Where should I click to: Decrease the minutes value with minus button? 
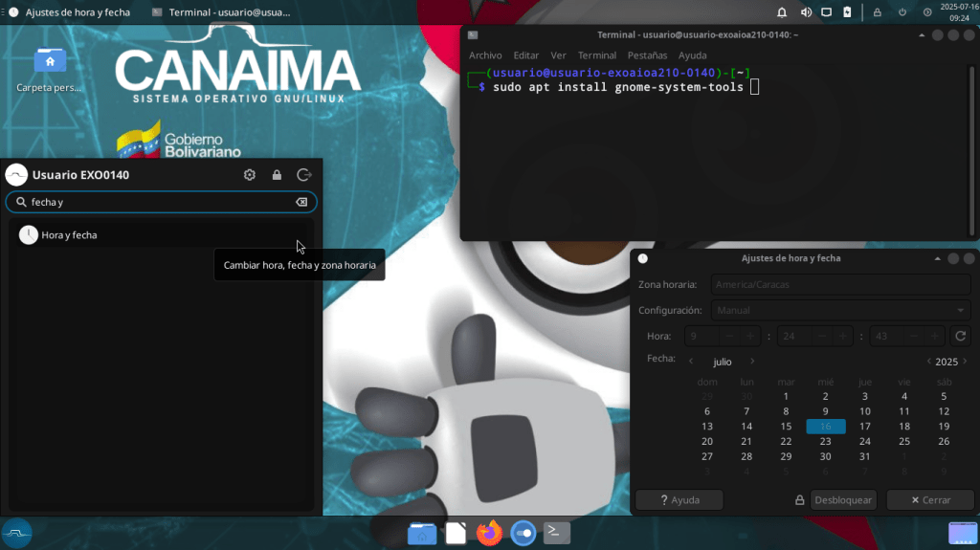[x=820, y=337]
